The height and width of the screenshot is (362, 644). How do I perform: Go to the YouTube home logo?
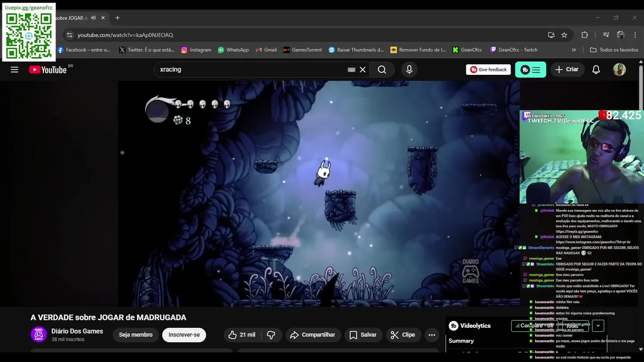click(x=48, y=70)
